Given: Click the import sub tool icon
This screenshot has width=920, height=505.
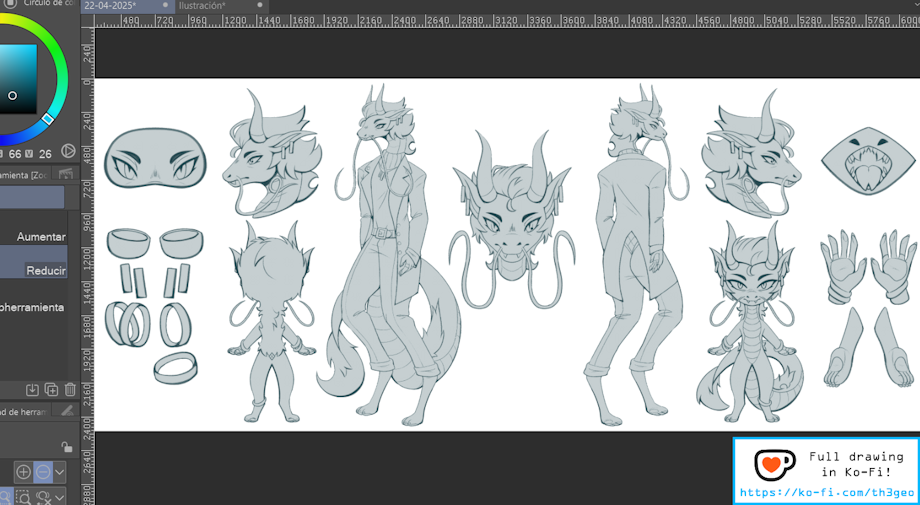Looking at the screenshot, I should pos(32,389).
